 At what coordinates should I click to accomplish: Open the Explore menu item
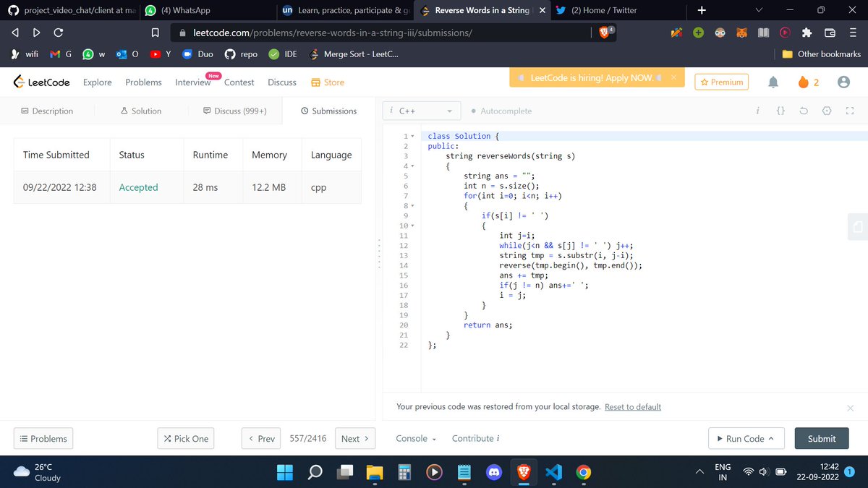tap(97, 82)
